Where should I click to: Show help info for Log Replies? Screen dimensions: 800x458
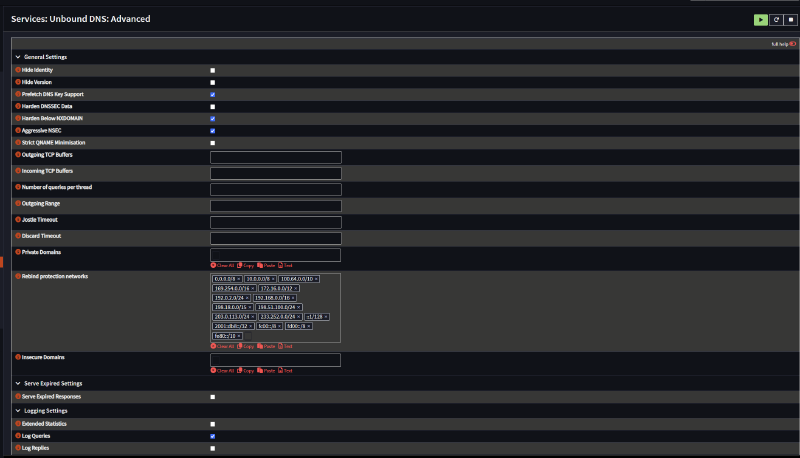coord(18,448)
